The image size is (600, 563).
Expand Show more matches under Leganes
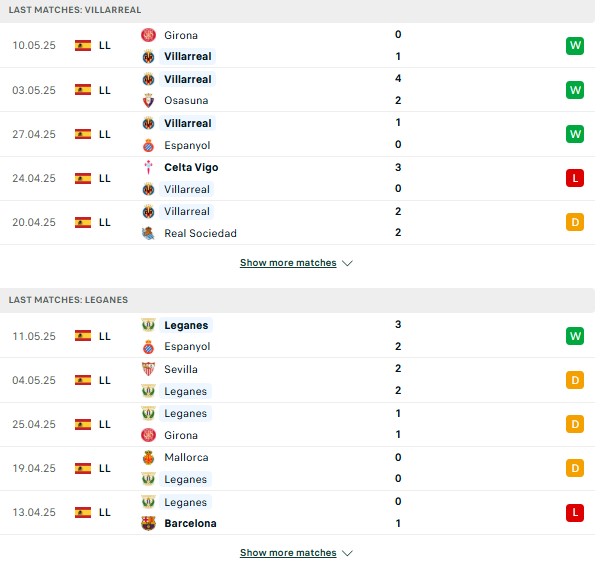[288, 553]
